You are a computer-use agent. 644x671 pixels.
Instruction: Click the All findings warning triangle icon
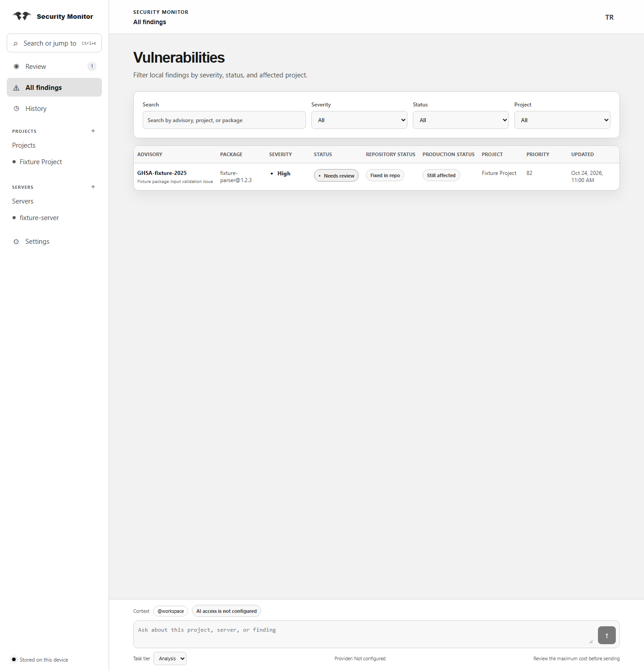[17, 88]
